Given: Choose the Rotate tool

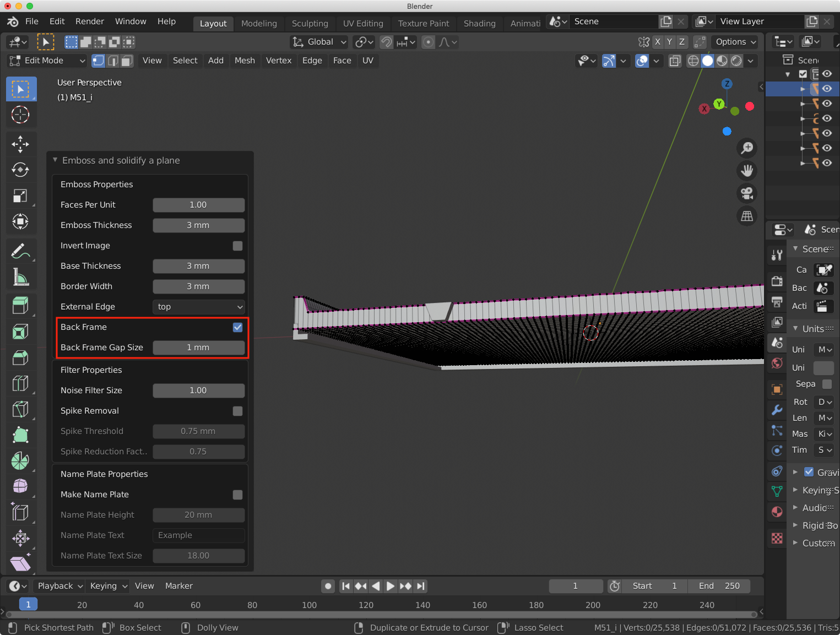Looking at the screenshot, I should coord(20,170).
